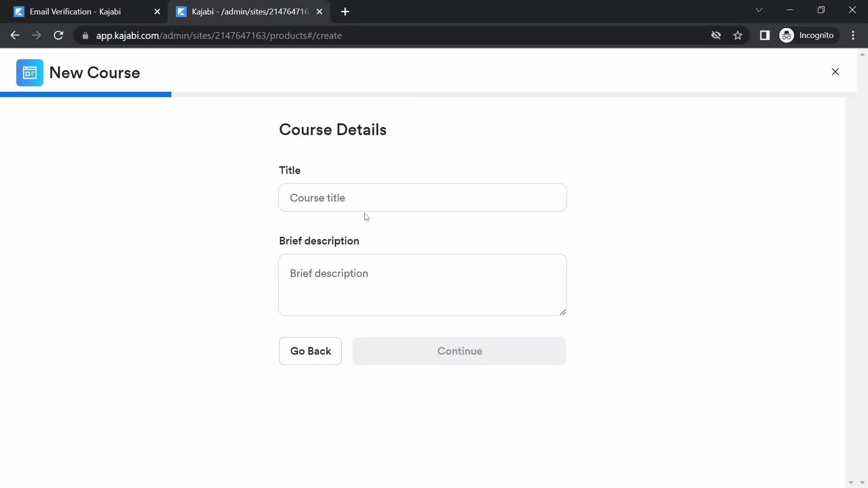This screenshot has width=868, height=488.
Task: Click the course creation progress bar
Action: tap(428, 94)
